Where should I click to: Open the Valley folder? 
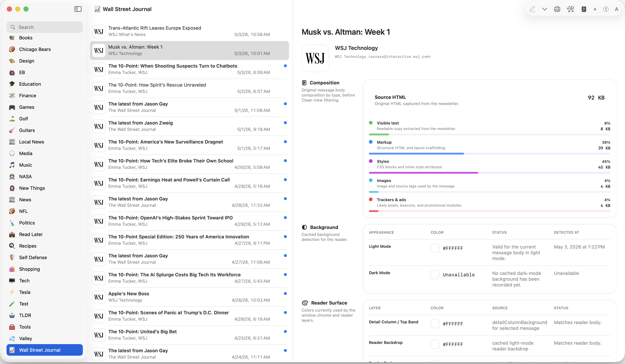tap(45, 338)
